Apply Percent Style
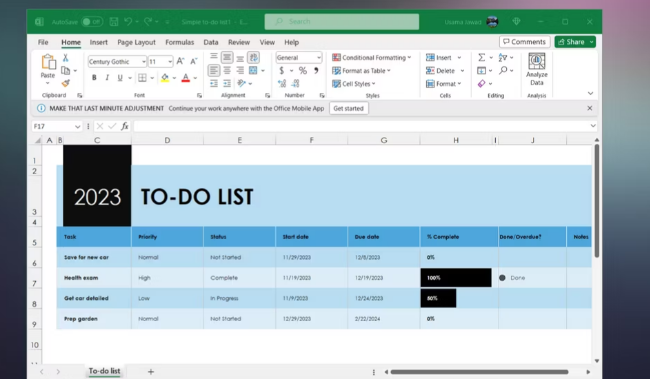The height and width of the screenshot is (379, 650). pyautogui.click(x=303, y=70)
